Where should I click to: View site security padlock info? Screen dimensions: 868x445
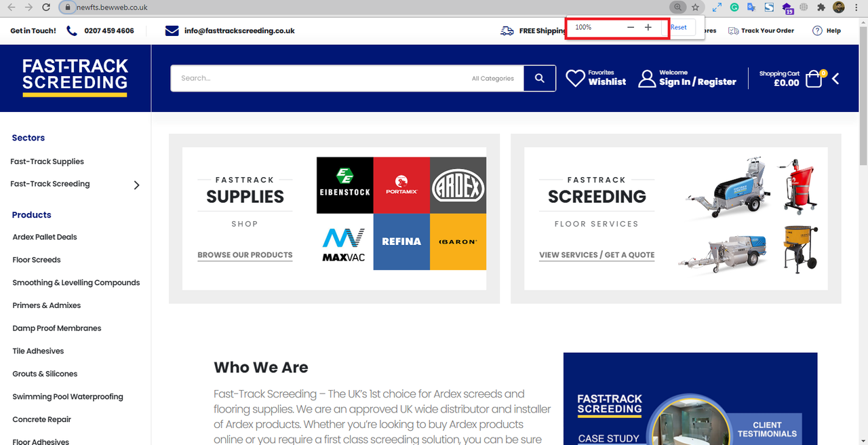(67, 7)
